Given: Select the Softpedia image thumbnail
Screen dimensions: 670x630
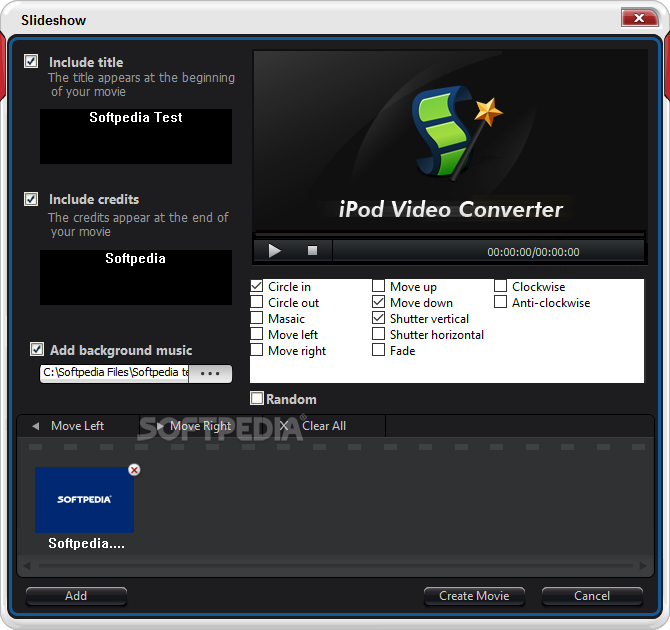Looking at the screenshot, I should 85,500.
